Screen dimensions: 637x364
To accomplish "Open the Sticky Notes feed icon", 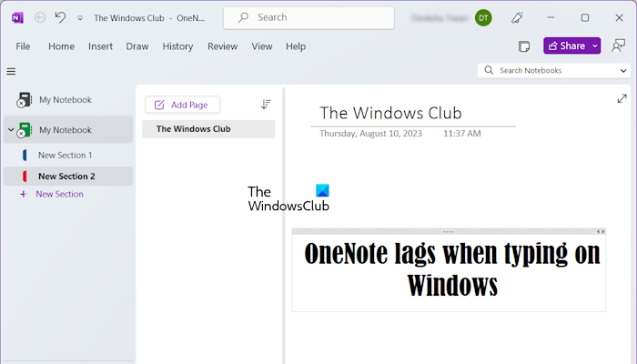I will pos(524,46).
